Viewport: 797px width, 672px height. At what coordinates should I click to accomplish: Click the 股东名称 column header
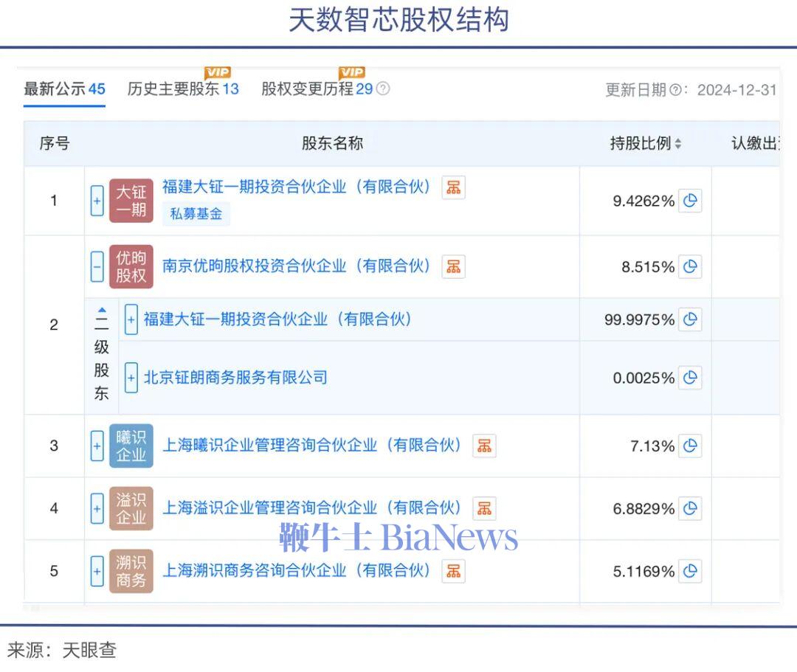332,144
